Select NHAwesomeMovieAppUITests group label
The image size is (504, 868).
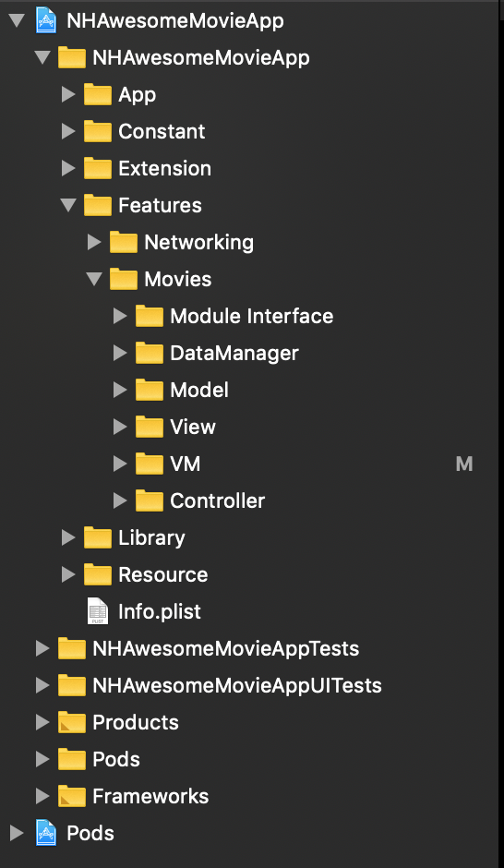[x=237, y=685]
